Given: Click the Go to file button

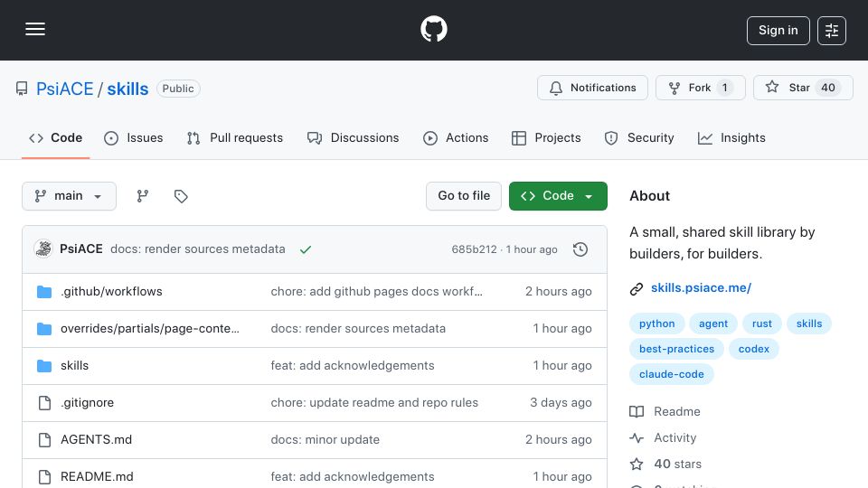Looking at the screenshot, I should click(x=464, y=196).
